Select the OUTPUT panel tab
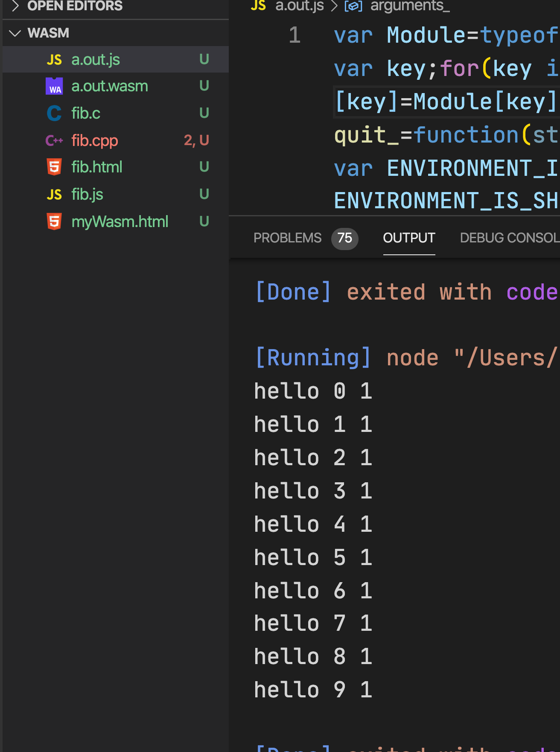The image size is (560, 752). pyautogui.click(x=409, y=238)
